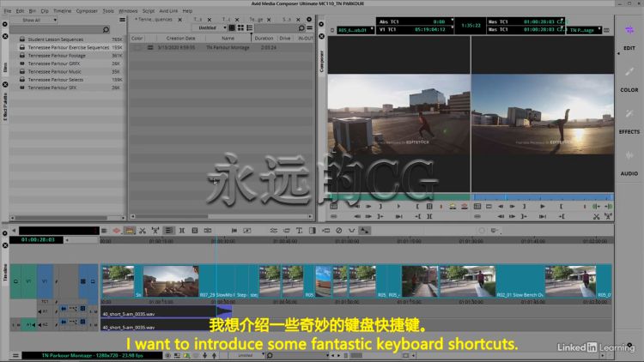This screenshot has width=644, height=362.
Task: Sort by the Duration column header
Action: 264,38
